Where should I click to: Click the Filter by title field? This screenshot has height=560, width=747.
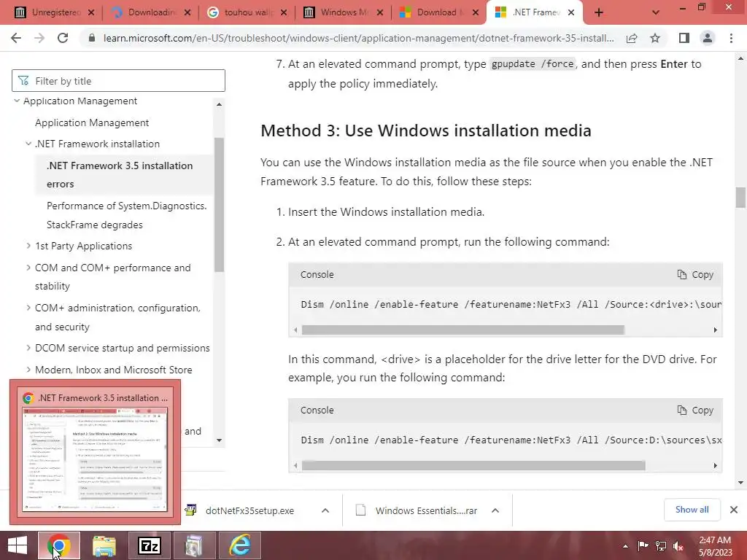click(x=118, y=81)
